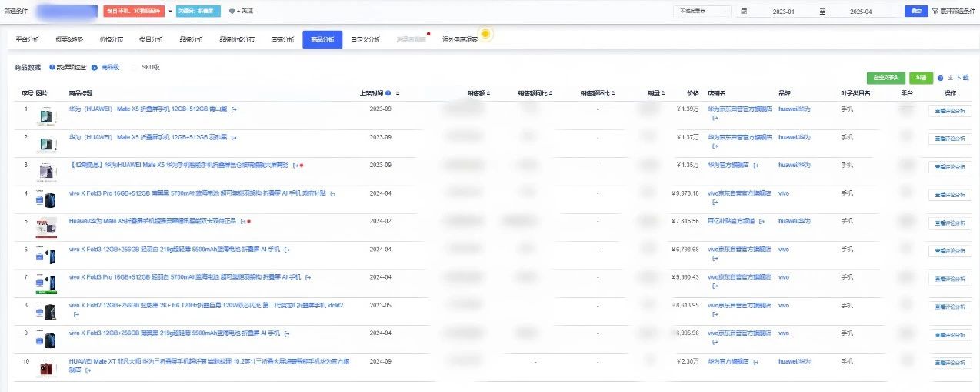Switch to 自定义分析 tab
The height and width of the screenshot is (392, 980).
coord(365,39)
